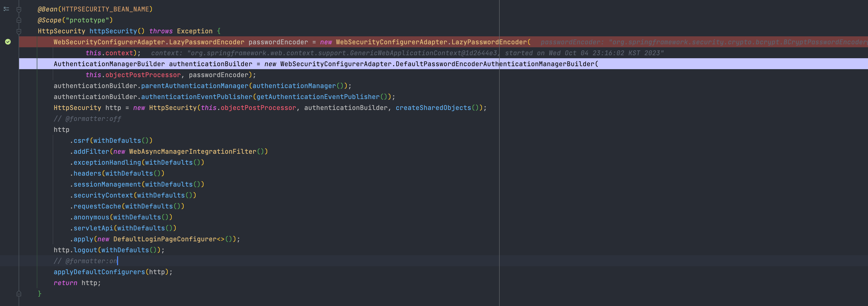The height and width of the screenshot is (306, 868).
Task: Click the .sessionManagement call in chain
Action: (x=107, y=185)
